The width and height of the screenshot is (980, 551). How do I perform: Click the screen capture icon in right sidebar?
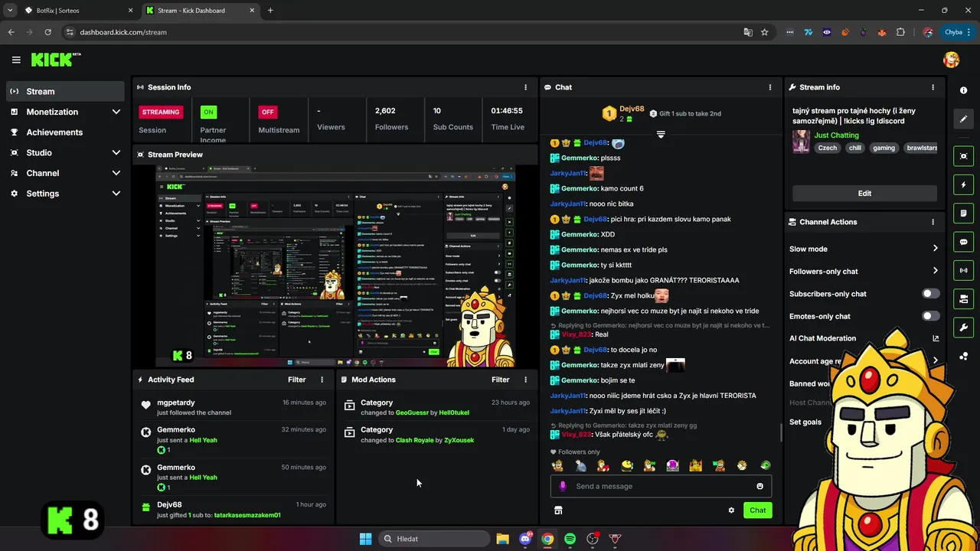point(963,156)
